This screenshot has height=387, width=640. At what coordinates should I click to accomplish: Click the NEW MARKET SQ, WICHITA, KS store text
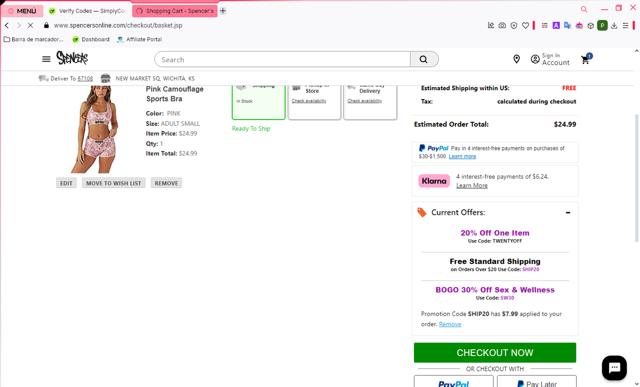pos(155,78)
